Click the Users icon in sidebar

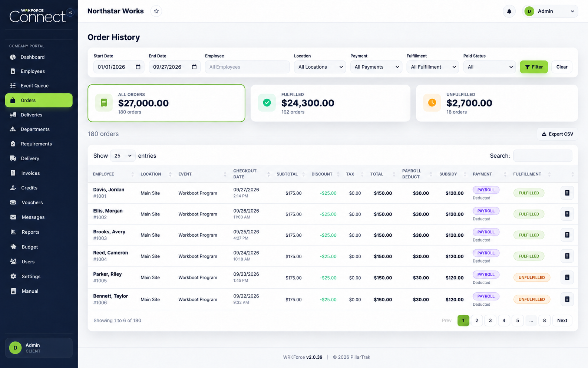(x=13, y=262)
